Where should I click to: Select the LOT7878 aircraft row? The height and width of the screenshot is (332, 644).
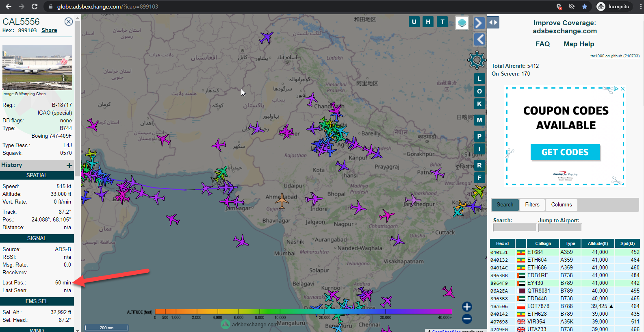coord(565,306)
